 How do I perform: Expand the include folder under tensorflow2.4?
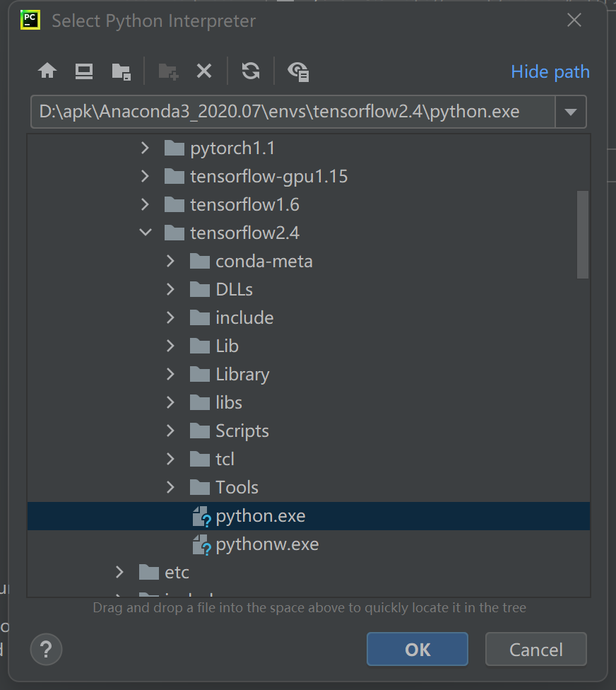click(x=170, y=317)
